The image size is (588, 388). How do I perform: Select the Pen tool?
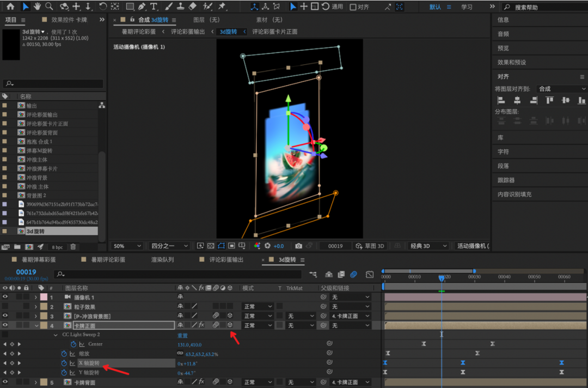click(x=142, y=7)
